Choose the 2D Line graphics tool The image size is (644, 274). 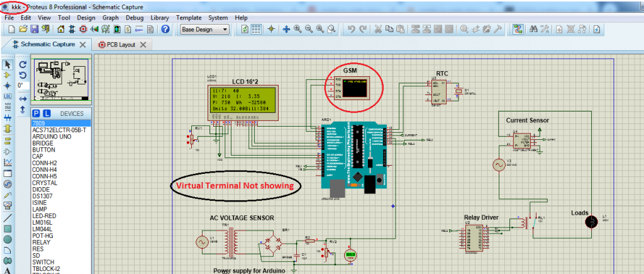[8, 217]
